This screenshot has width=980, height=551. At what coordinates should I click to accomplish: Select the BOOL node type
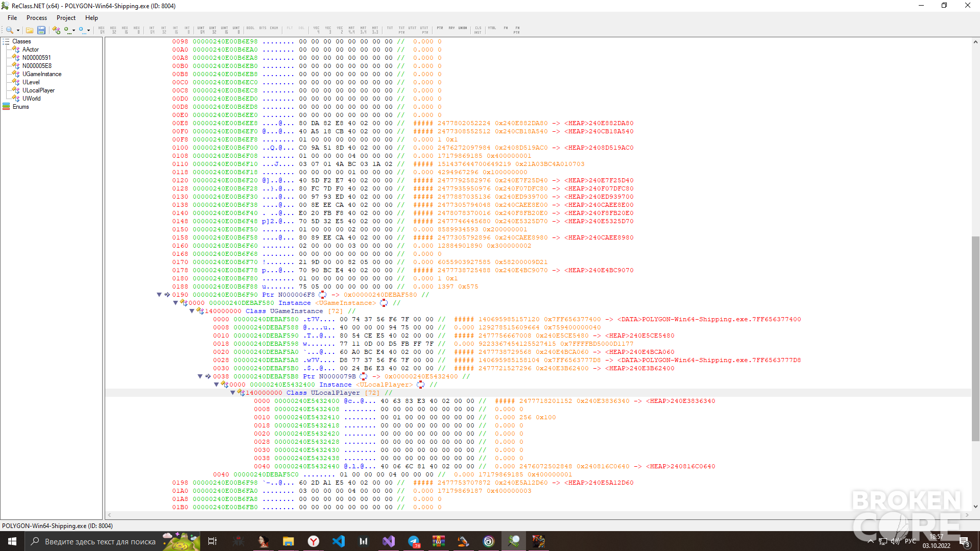click(250, 29)
